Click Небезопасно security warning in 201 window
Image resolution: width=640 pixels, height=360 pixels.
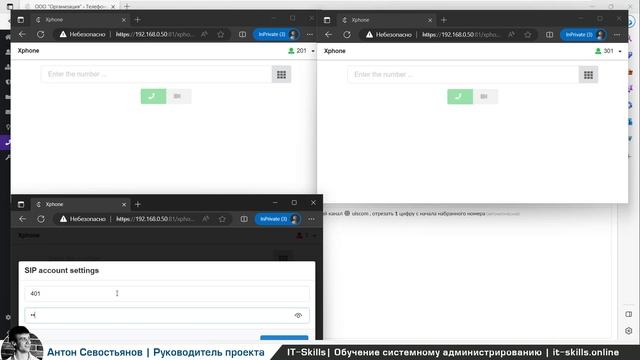tap(82, 35)
